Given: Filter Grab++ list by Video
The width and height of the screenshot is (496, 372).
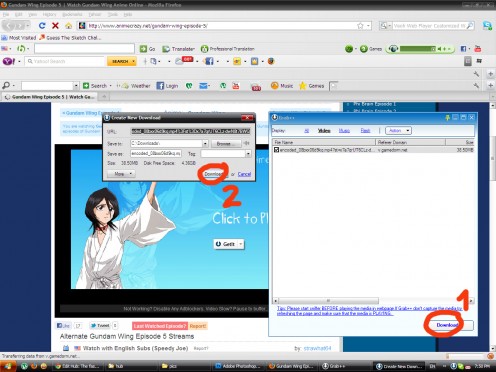Looking at the screenshot, I should [324, 131].
